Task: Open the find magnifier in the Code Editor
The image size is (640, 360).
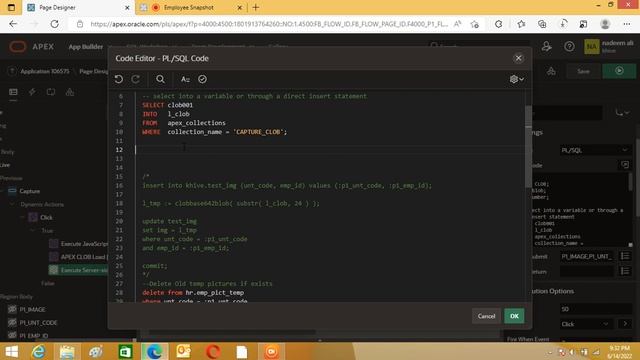Action: pyautogui.click(x=160, y=79)
